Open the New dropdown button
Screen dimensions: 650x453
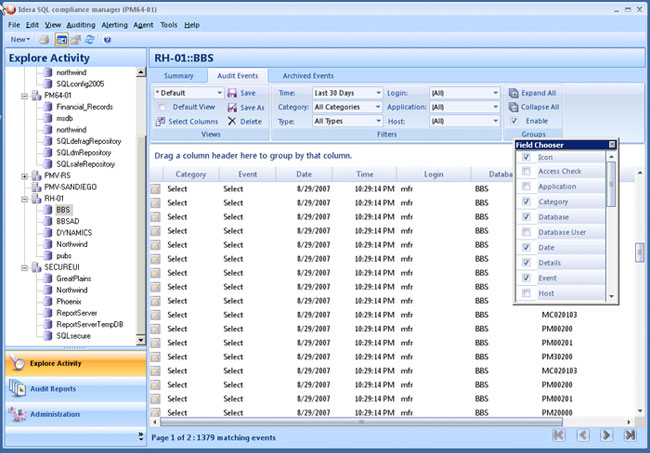click(20, 40)
